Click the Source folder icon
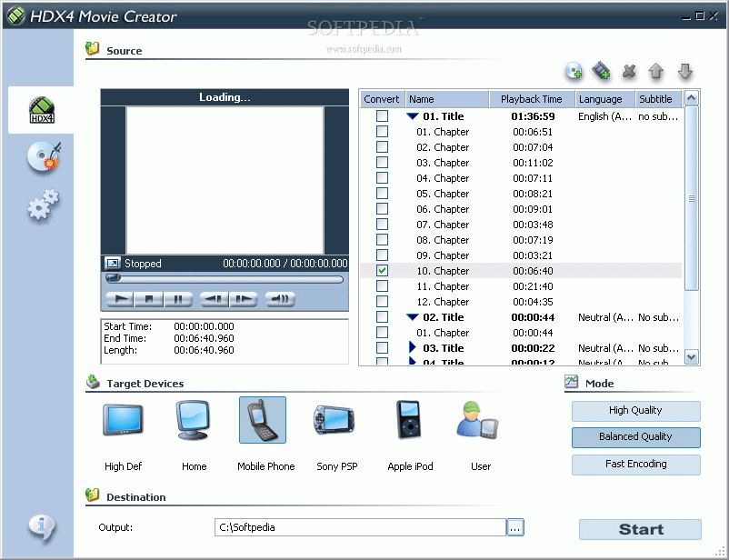Image resolution: width=729 pixels, height=560 pixels. [x=92, y=48]
